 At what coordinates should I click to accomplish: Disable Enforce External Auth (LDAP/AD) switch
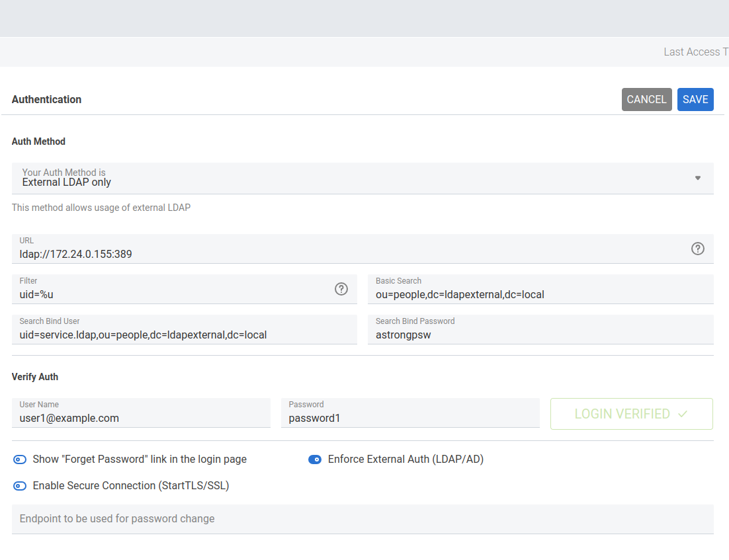[315, 460]
